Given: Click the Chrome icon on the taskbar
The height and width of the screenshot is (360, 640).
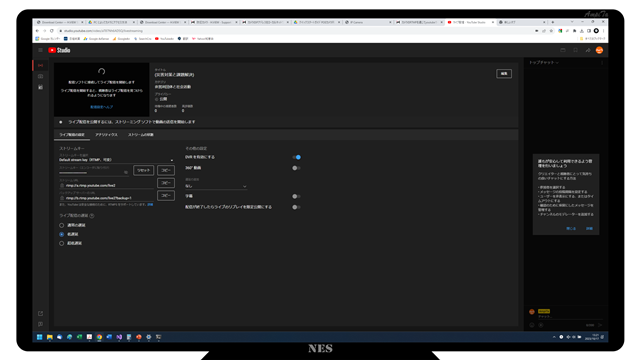Looking at the screenshot, I should coord(99,337).
